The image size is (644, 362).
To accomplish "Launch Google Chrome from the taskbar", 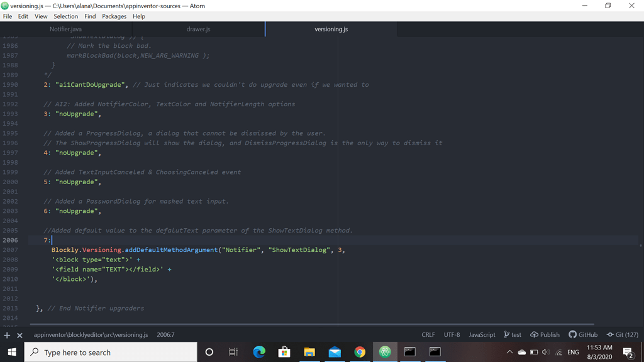I will click(x=360, y=353).
